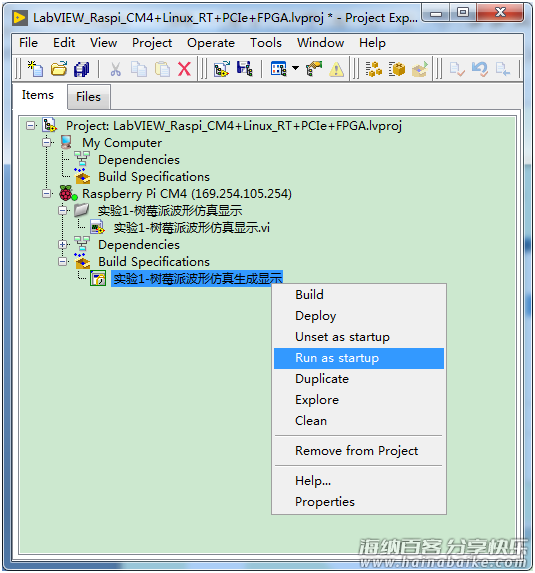This screenshot has width=535, height=573.
Task: Collapse the Raspberry Pi CM4 node
Action: coord(46,193)
